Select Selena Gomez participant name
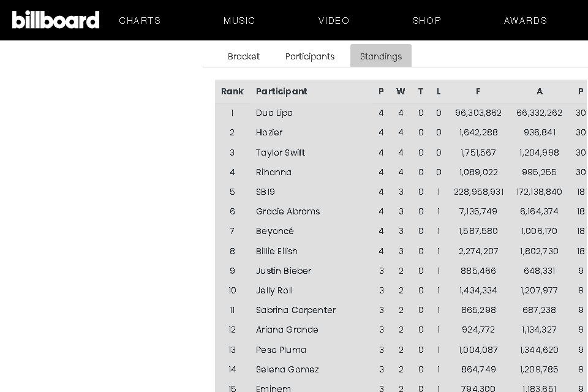This screenshot has width=588, height=392. point(287,369)
